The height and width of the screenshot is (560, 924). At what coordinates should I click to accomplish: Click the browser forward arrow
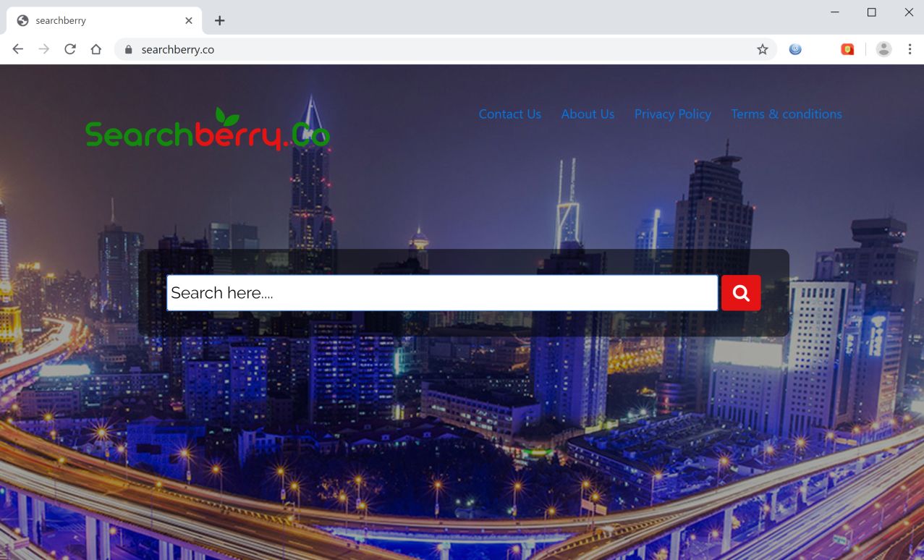44,49
